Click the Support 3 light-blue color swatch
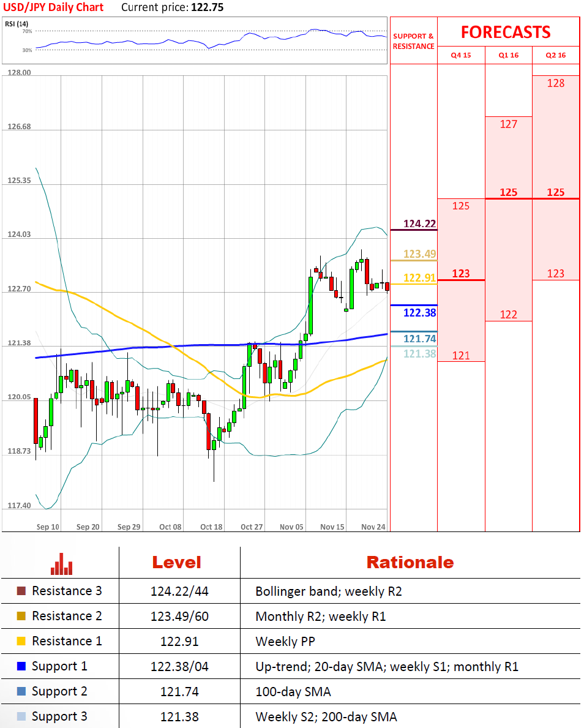Screen dimensions: 584x728 (x=21, y=716)
